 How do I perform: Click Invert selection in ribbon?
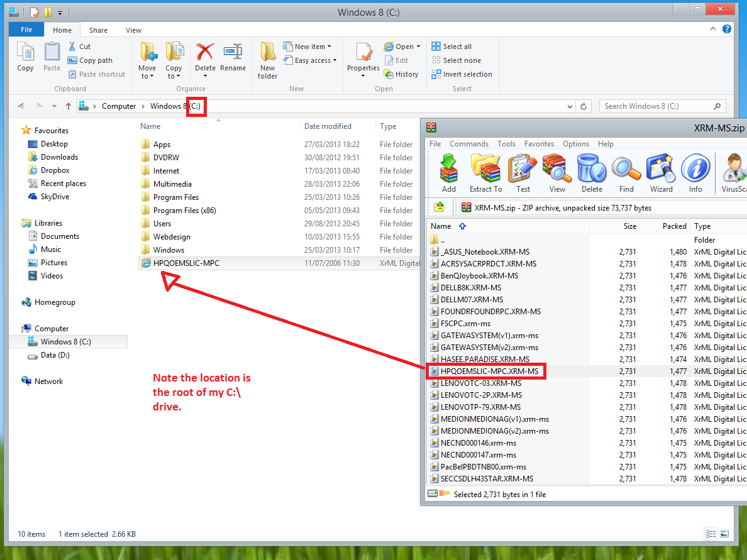coord(467,74)
